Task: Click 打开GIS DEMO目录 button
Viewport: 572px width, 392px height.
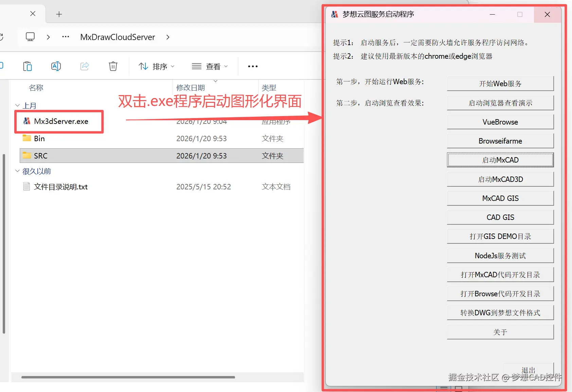Action: tap(500, 236)
